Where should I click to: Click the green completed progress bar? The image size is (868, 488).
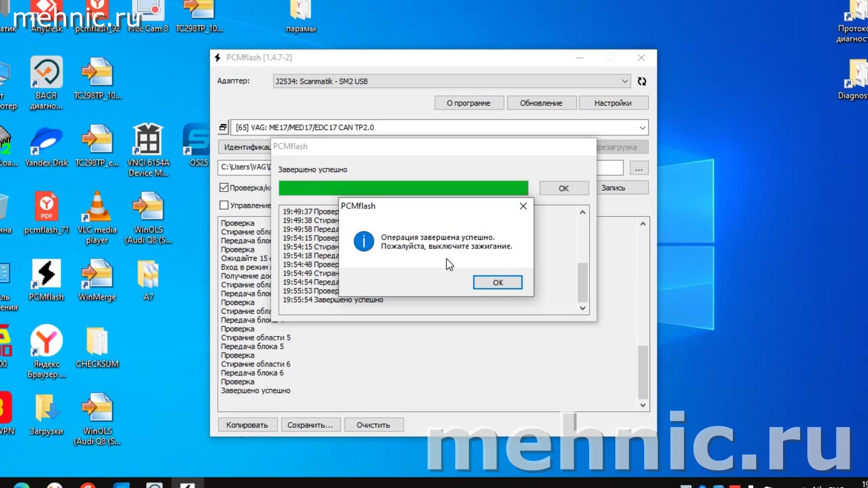403,188
